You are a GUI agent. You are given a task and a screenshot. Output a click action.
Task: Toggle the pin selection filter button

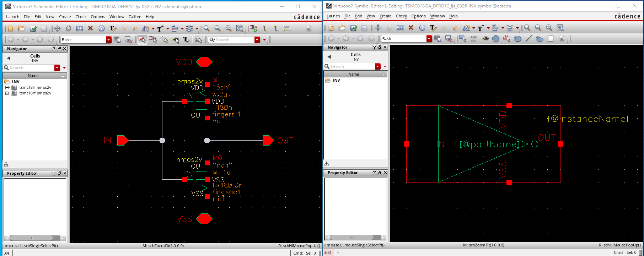click(176, 40)
